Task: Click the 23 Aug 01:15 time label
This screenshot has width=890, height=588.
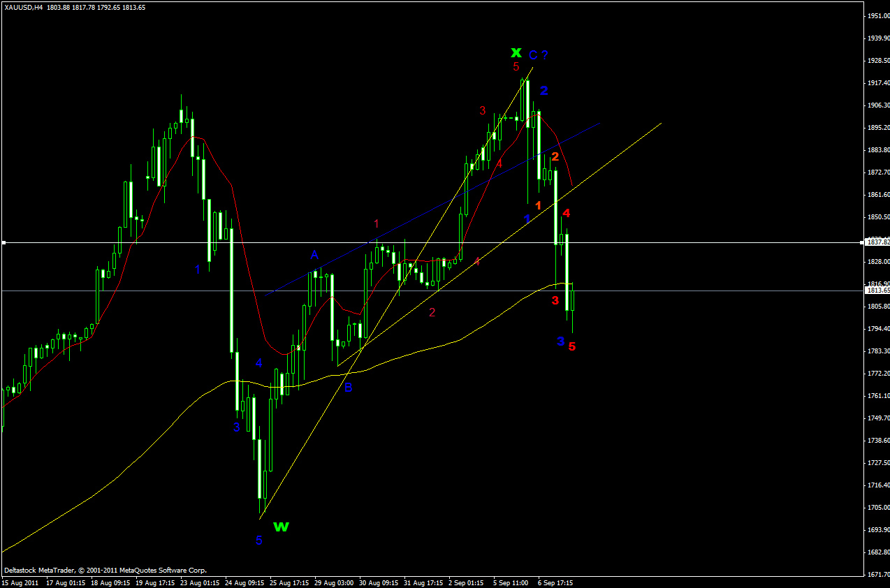Action: tap(199, 582)
